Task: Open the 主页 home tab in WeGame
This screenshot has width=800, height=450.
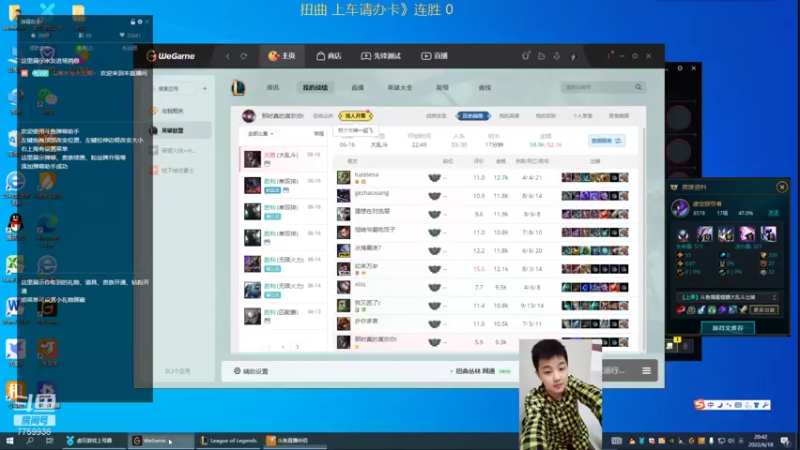Action: (x=282, y=56)
